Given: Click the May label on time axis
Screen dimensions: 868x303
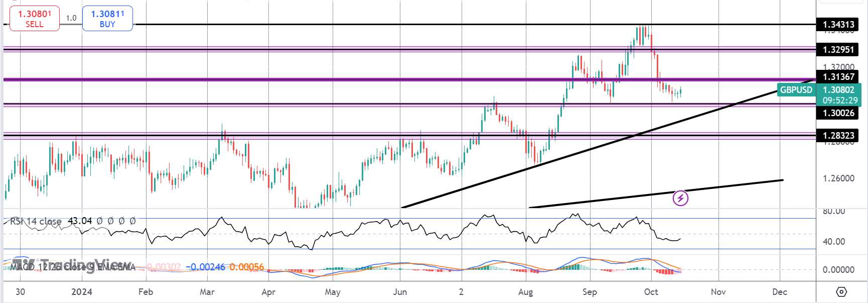Looking at the screenshot, I should 333,292.
